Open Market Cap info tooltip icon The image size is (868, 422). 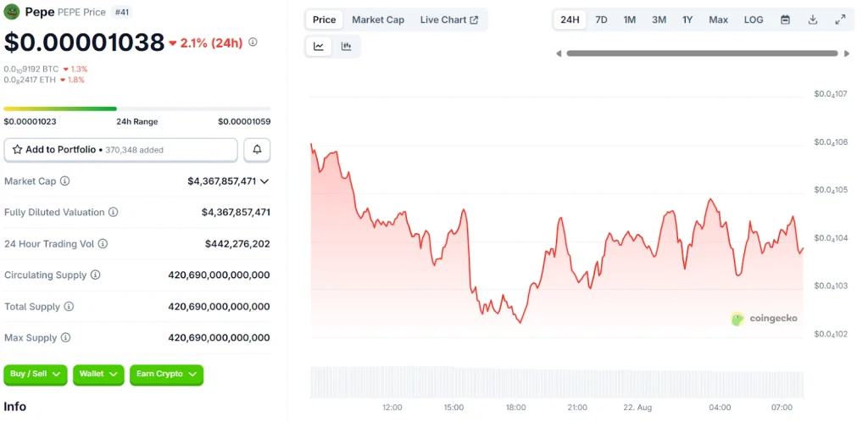(64, 180)
